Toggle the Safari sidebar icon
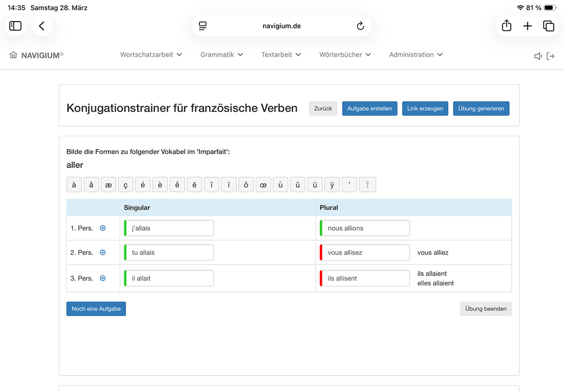 coord(16,26)
